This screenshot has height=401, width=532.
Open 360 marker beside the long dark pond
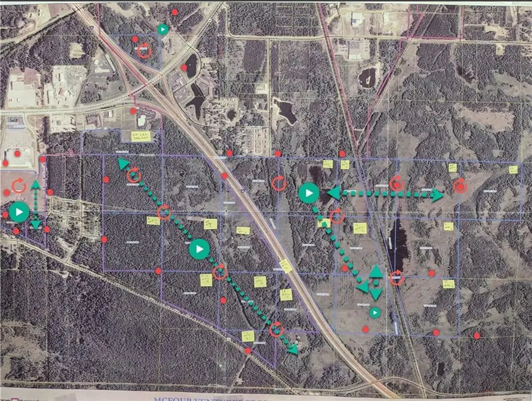point(397,277)
